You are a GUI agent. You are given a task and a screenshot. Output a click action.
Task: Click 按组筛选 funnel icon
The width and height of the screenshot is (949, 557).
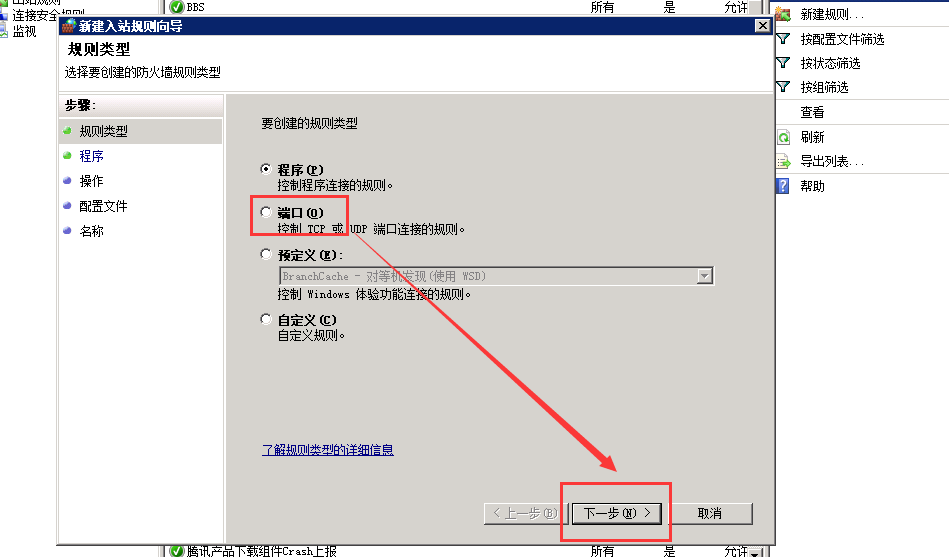(x=783, y=87)
